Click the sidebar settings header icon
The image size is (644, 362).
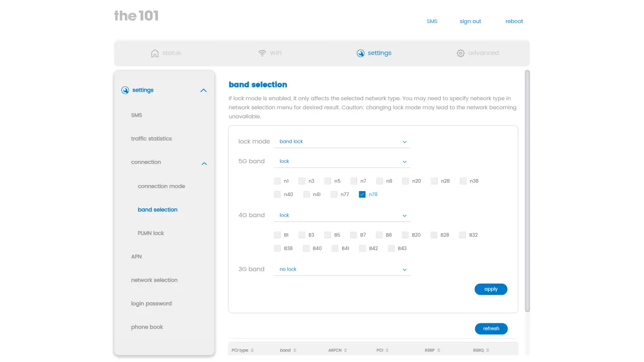tap(125, 90)
